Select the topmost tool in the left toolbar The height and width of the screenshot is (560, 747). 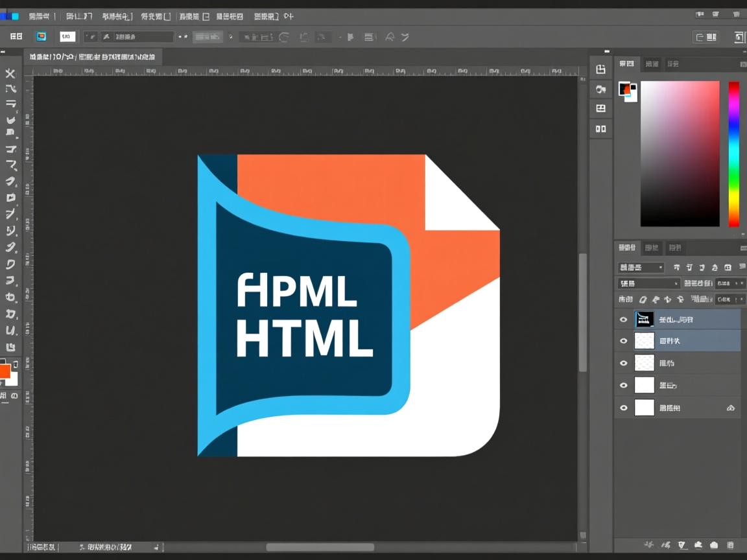click(10, 74)
